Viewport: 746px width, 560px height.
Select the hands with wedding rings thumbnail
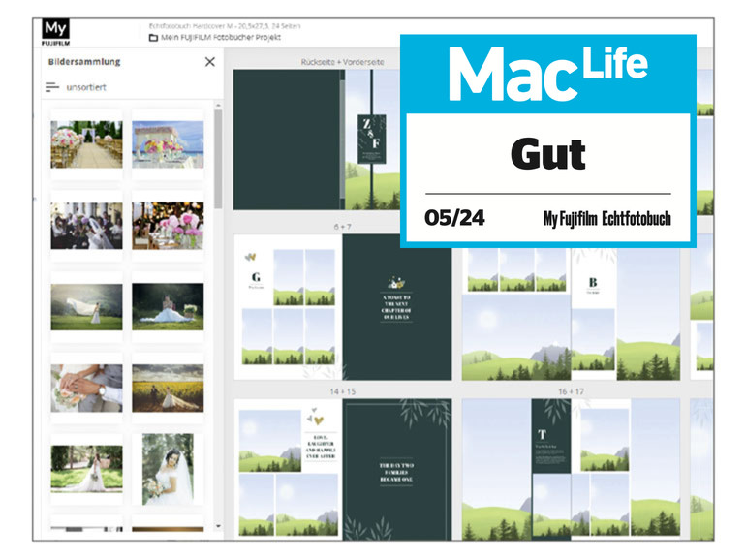[x=86, y=389]
